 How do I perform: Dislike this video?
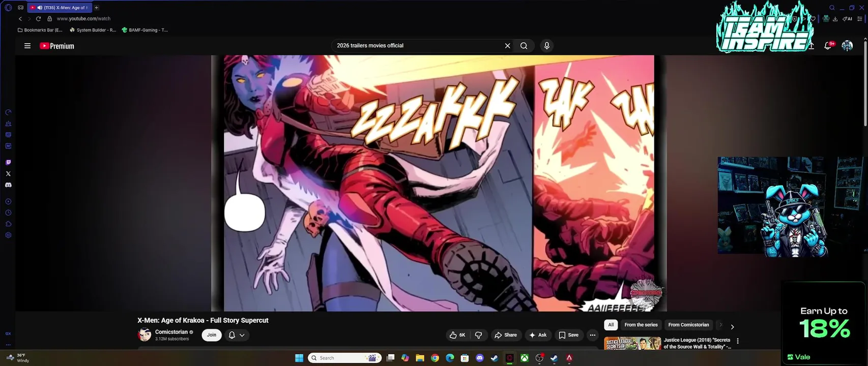tap(478, 335)
